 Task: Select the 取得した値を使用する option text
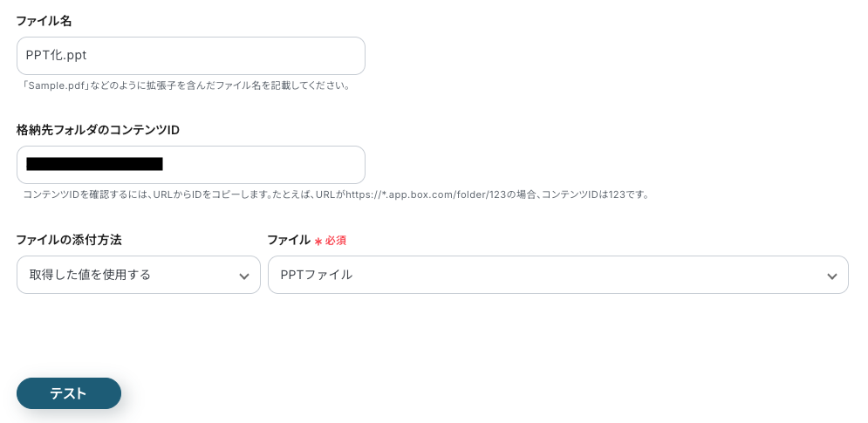(x=90, y=275)
